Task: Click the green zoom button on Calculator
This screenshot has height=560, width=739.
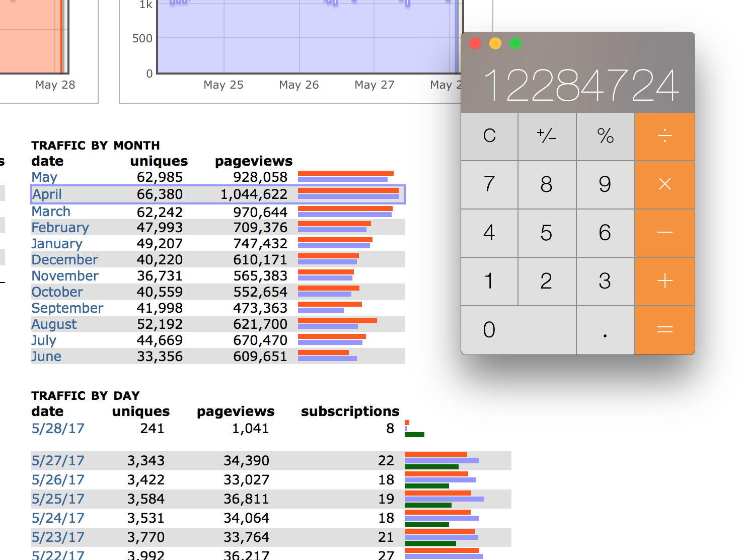Action: tap(515, 43)
